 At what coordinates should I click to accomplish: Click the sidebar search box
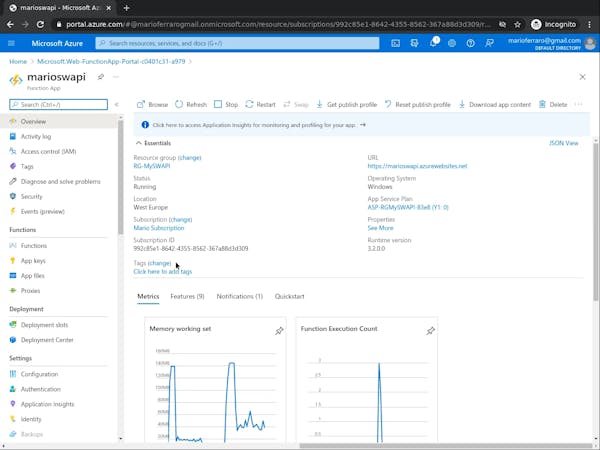(x=62, y=104)
